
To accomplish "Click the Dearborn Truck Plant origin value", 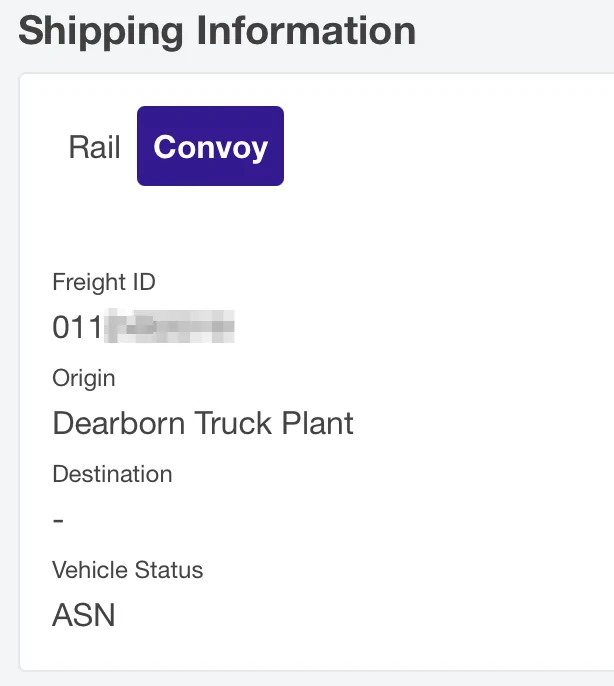I will pos(203,423).
